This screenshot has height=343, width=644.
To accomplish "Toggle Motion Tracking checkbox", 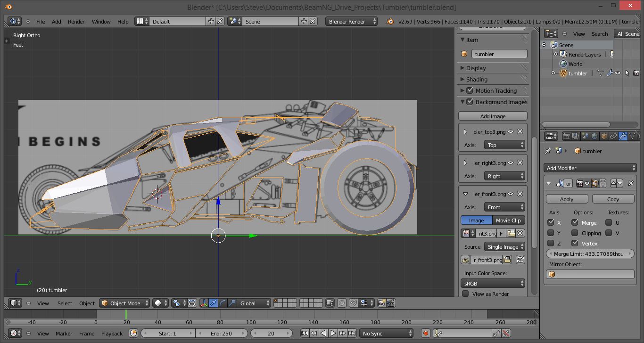I will 470,90.
